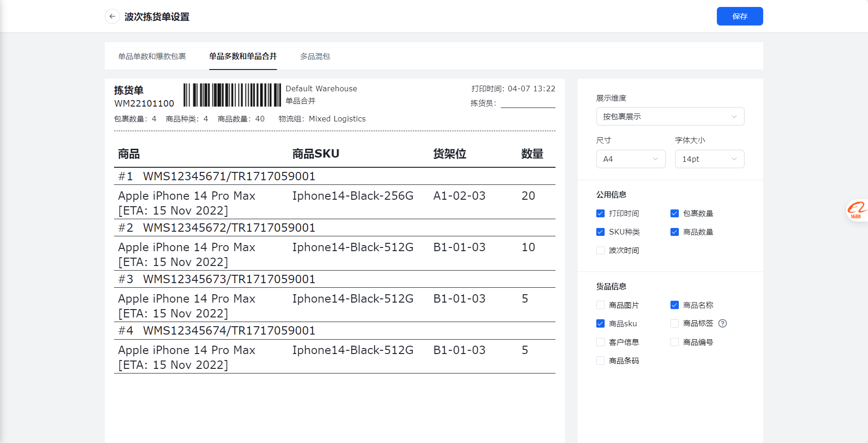Uncheck the 打印时间 checkbox
The image size is (868, 443).
click(600, 214)
